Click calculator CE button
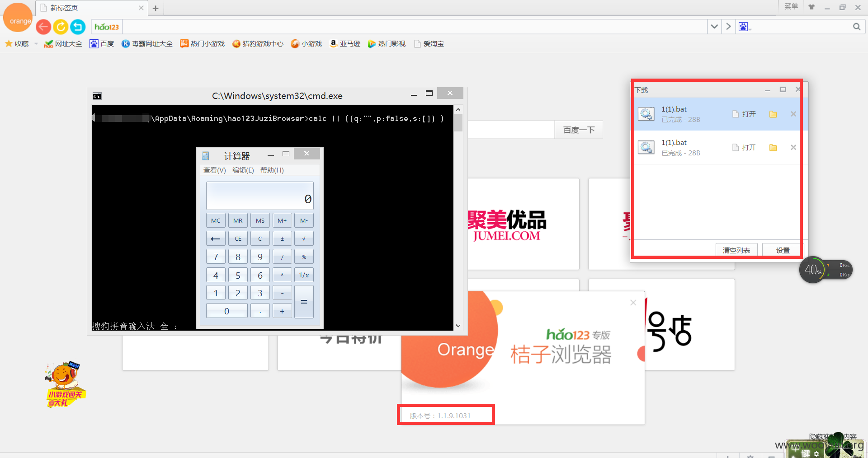 [x=238, y=238]
